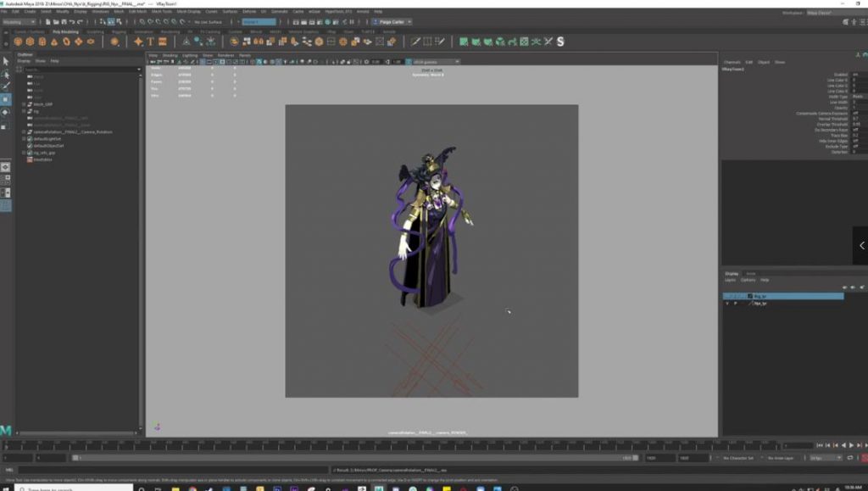Select cameraRotation__FINAL2__Camera_Rotation in the Outliner
868x491 pixels.
coord(73,131)
